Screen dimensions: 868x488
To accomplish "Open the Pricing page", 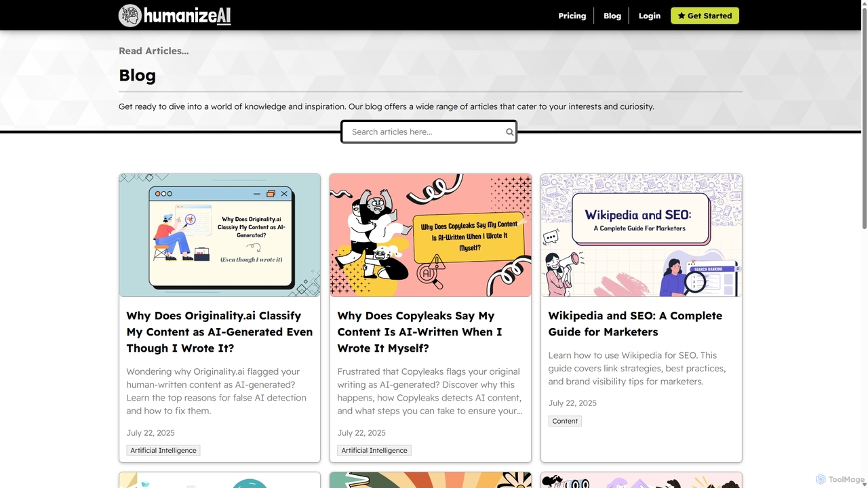I will [572, 16].
